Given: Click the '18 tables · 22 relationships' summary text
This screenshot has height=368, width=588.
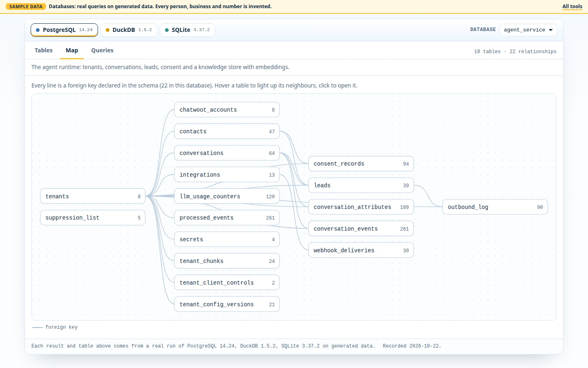Looking at the screenshot, I should tap(515, 52).
